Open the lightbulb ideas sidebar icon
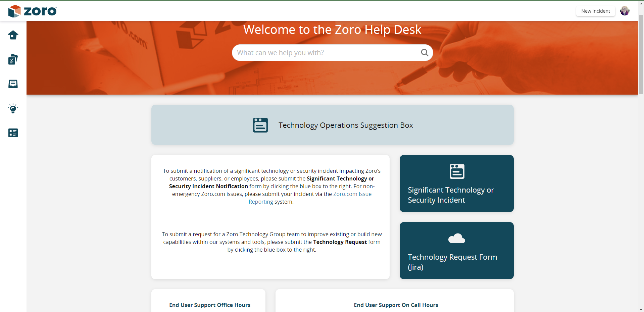 [13, 108]
